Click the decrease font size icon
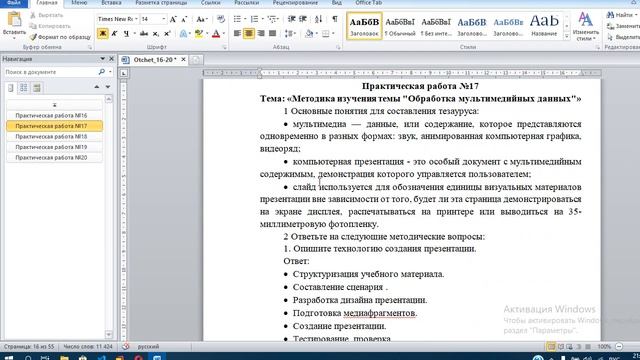 tap(184, 19)
